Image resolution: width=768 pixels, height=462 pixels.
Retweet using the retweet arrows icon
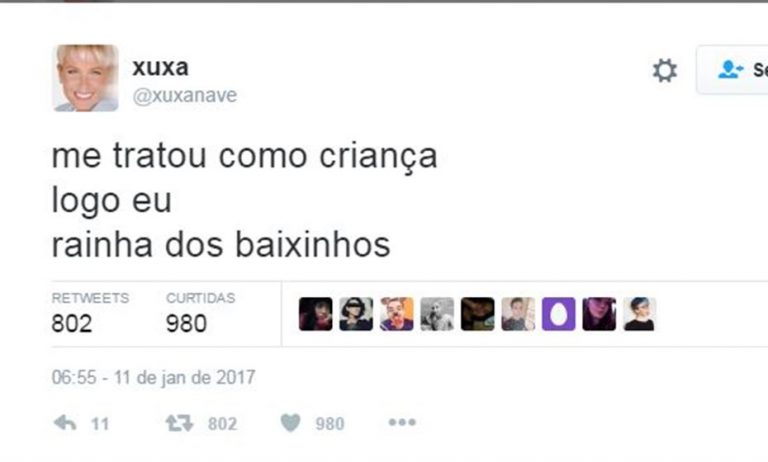point(180,423)
